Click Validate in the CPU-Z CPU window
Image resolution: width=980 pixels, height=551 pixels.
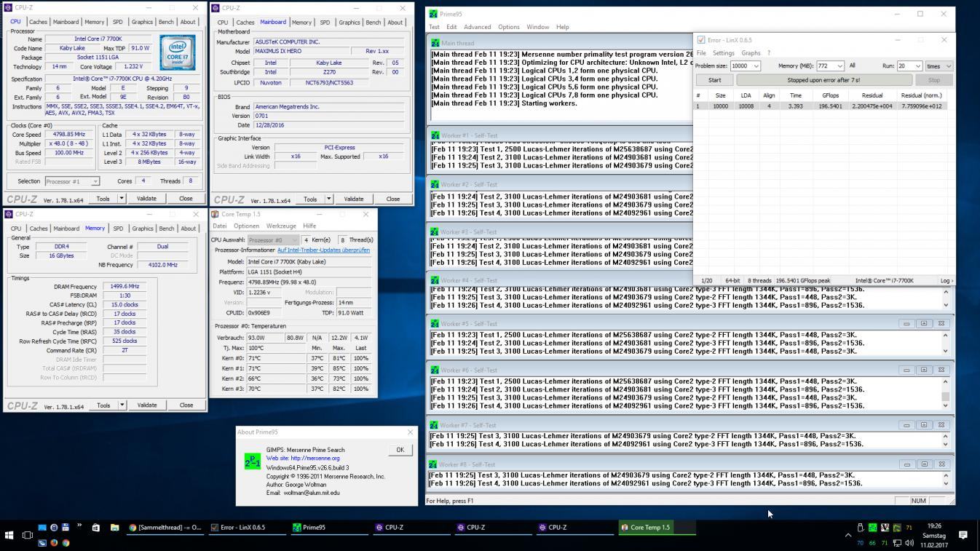tap(146, 199)
